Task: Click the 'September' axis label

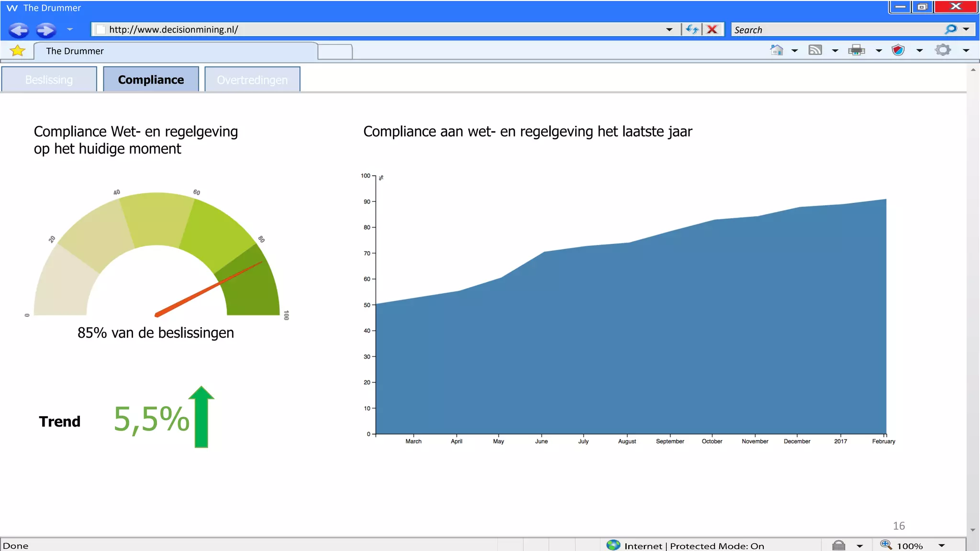Action: pos(670,441)
